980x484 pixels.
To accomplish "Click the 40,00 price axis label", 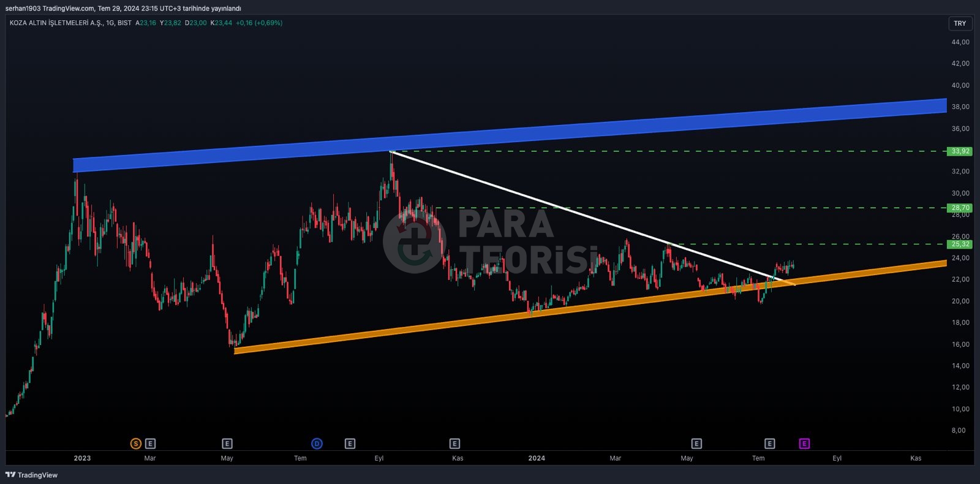I will click(x=960, y=86).
